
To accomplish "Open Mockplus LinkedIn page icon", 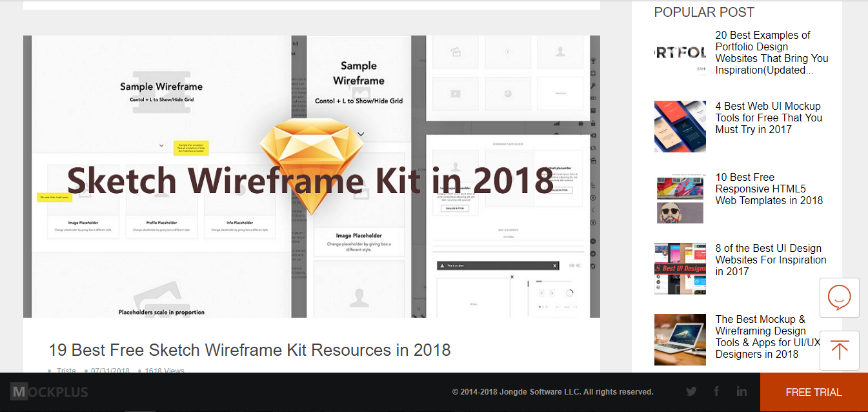I will (x=742, y=391).
